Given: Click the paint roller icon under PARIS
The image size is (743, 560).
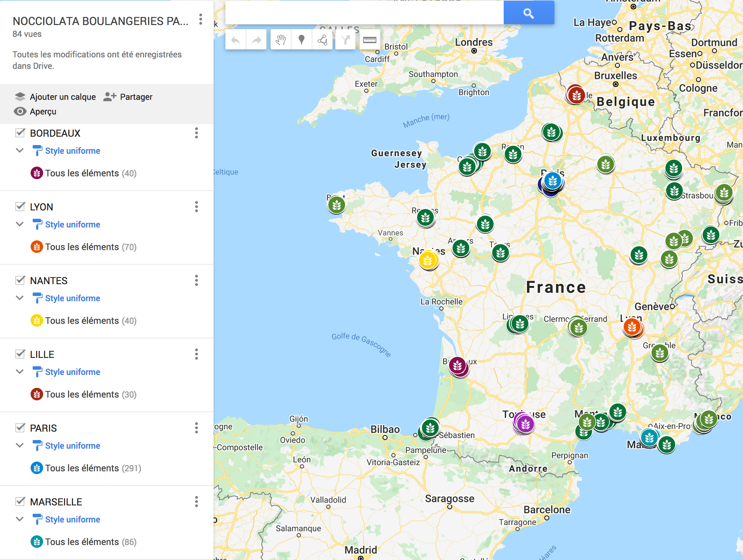Looking at the screenshot, I should 37,446.
